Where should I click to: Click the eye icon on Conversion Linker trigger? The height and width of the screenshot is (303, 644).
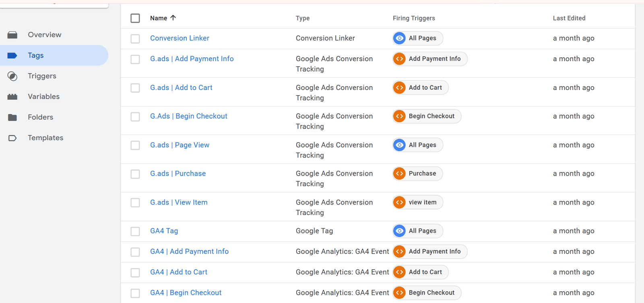pos(399,38)
